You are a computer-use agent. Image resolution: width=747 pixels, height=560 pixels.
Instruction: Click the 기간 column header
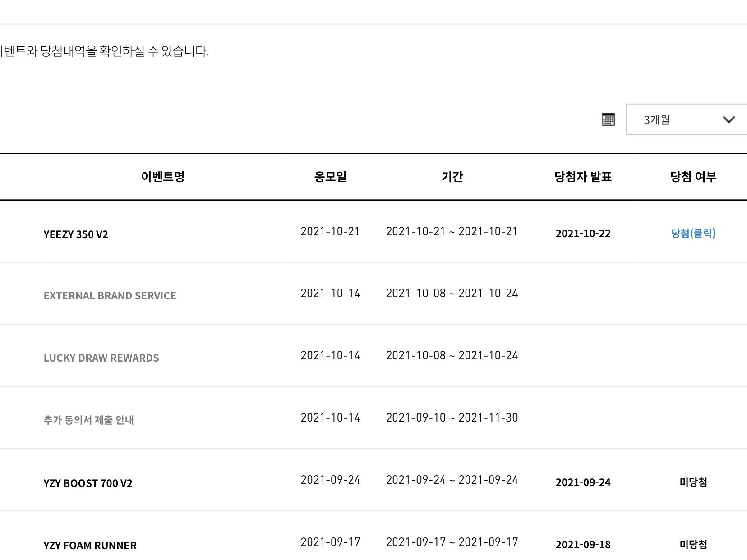[452, 177]
